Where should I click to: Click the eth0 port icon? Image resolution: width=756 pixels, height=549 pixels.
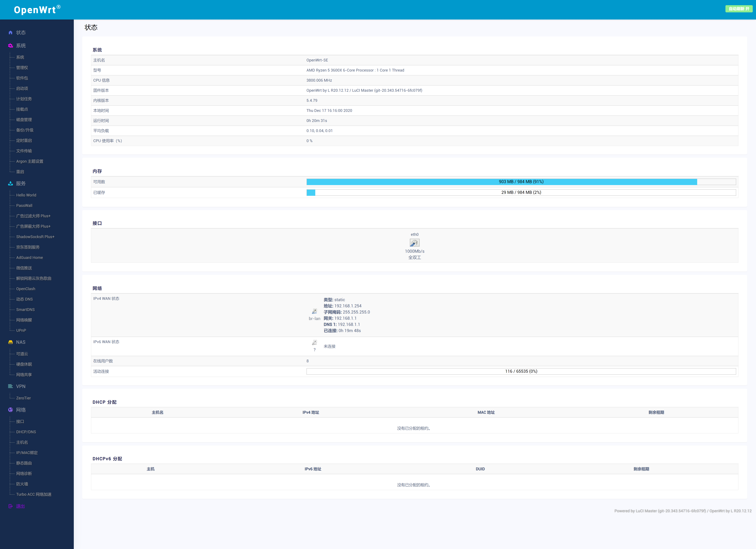(x=414, y=243)
